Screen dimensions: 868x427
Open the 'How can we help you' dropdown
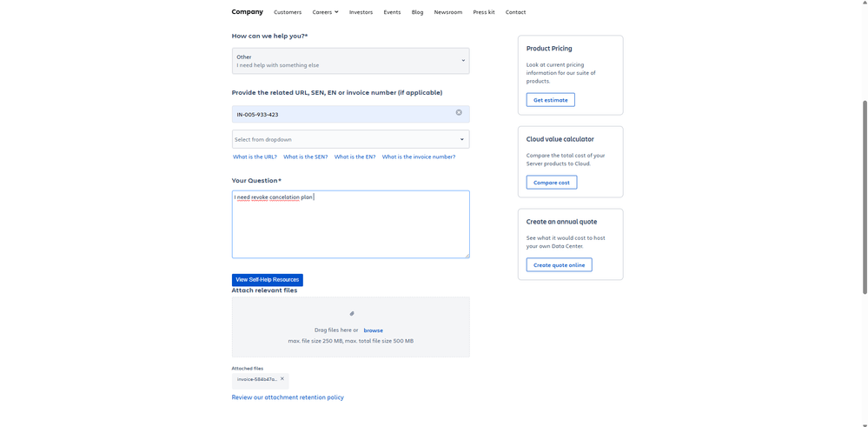click(x=350, y=61)
